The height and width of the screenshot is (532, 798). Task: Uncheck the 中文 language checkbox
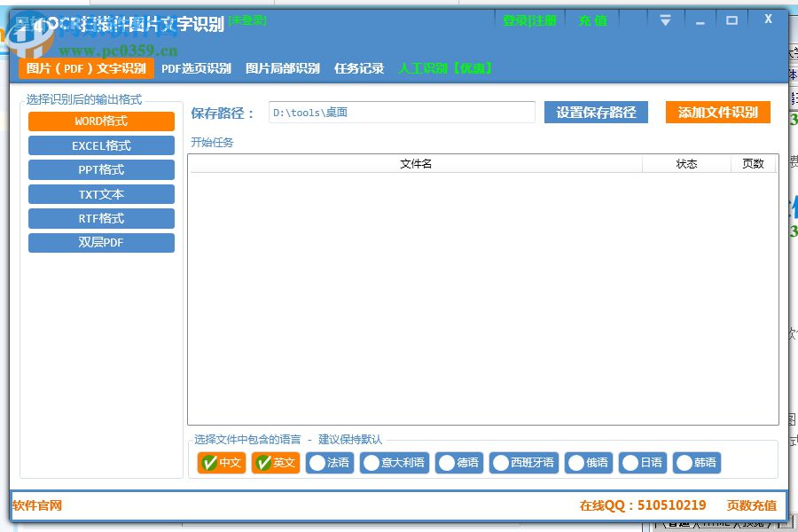point(220,463)
